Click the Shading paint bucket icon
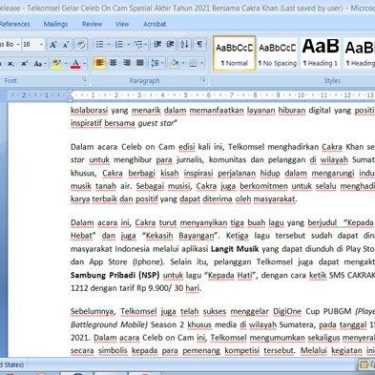The image size is (375, 375). pos(174,63)
